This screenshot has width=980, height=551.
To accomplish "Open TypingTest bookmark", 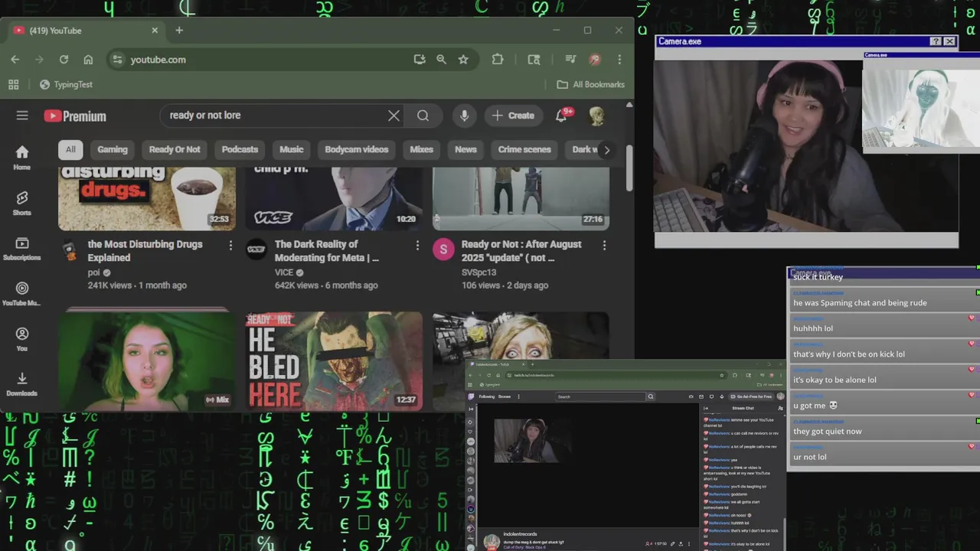I will 66,84.
